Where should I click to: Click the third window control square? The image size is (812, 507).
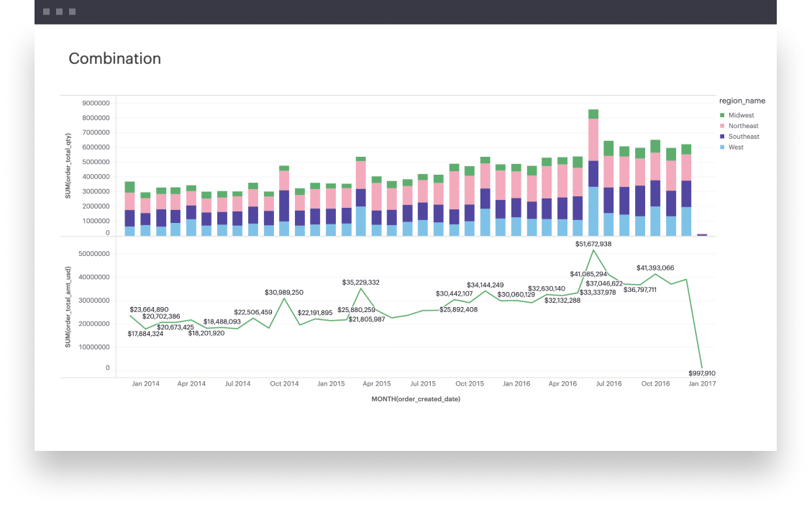73,12
